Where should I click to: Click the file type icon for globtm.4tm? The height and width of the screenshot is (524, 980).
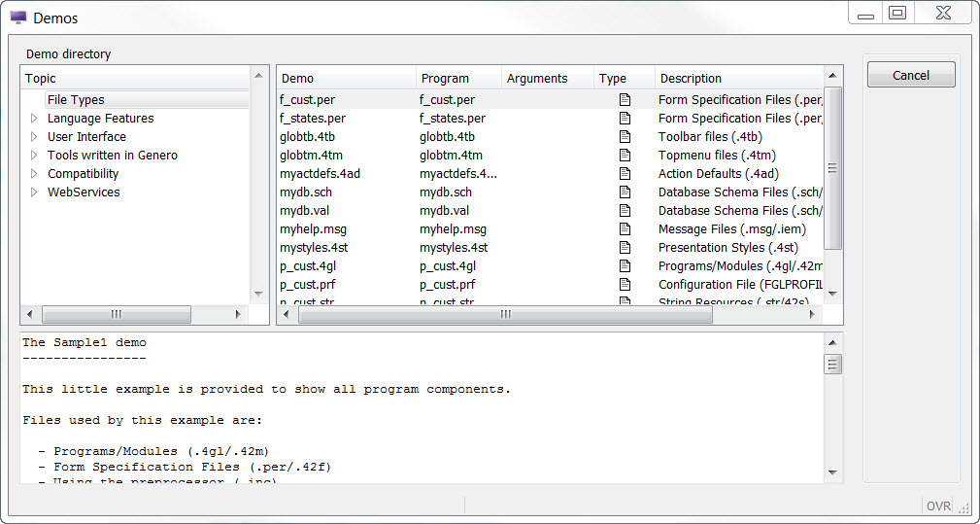pos(625,156)
